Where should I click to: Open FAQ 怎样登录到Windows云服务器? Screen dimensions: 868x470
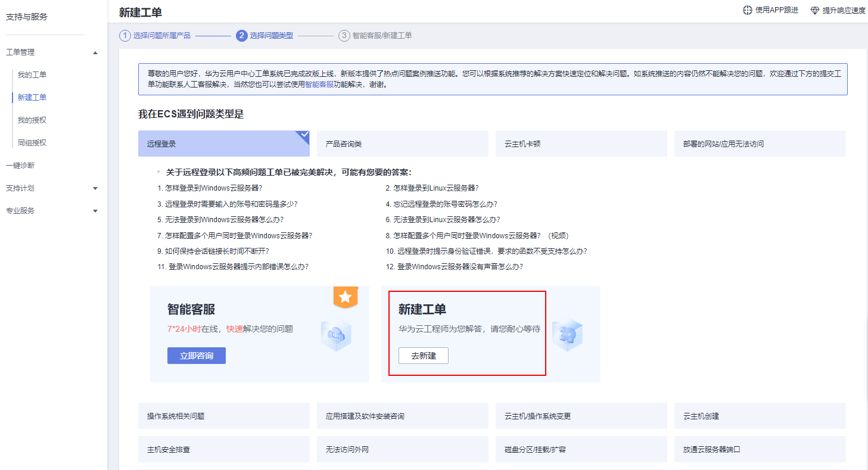coord(210,188)
